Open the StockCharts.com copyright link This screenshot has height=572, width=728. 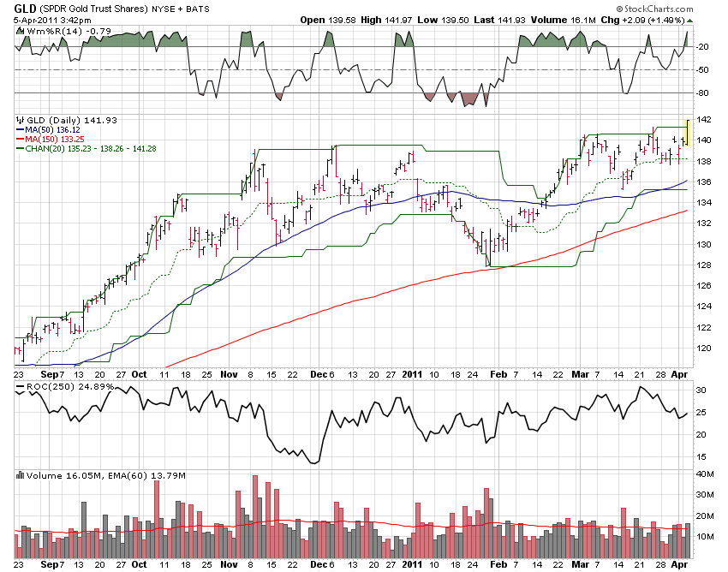coord(654,9)
